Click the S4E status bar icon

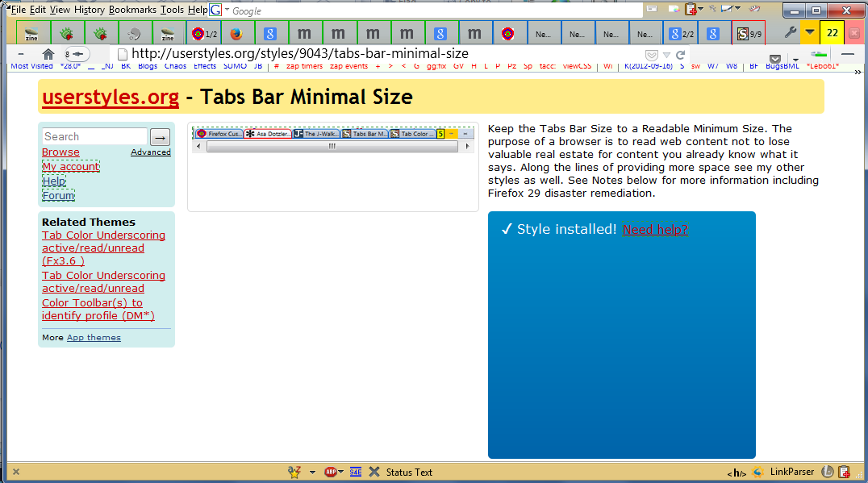point(356,472)
